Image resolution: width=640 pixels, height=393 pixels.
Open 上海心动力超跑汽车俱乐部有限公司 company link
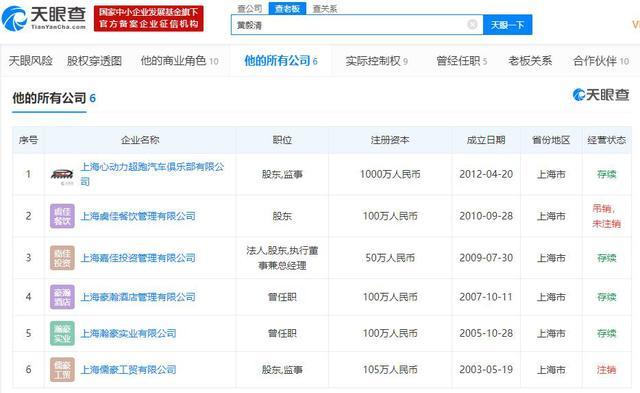coord(152,174)
